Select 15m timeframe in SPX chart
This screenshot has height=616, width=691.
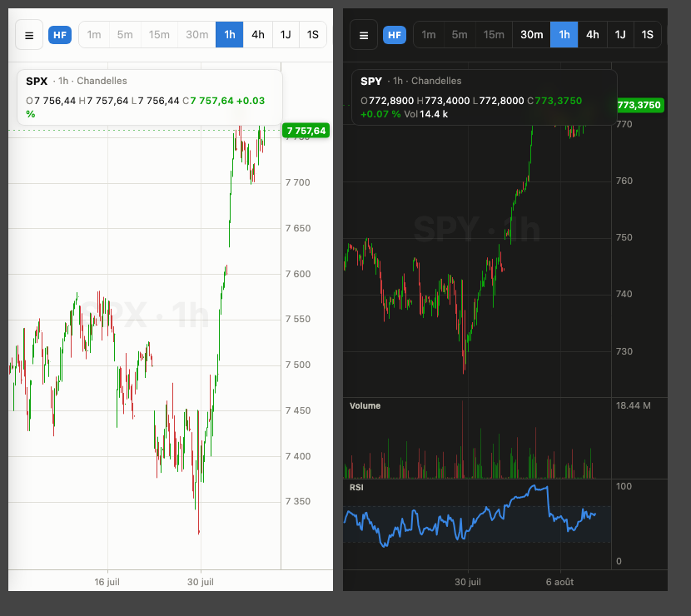[159, 35]
